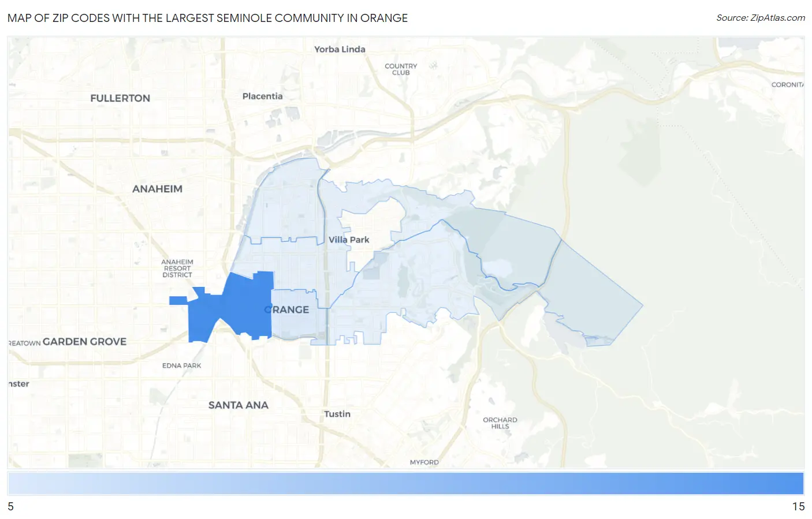Viewport: 812px width, 519px height.
Task: Click the color gradient legend bar
Action: coord(405,483)
